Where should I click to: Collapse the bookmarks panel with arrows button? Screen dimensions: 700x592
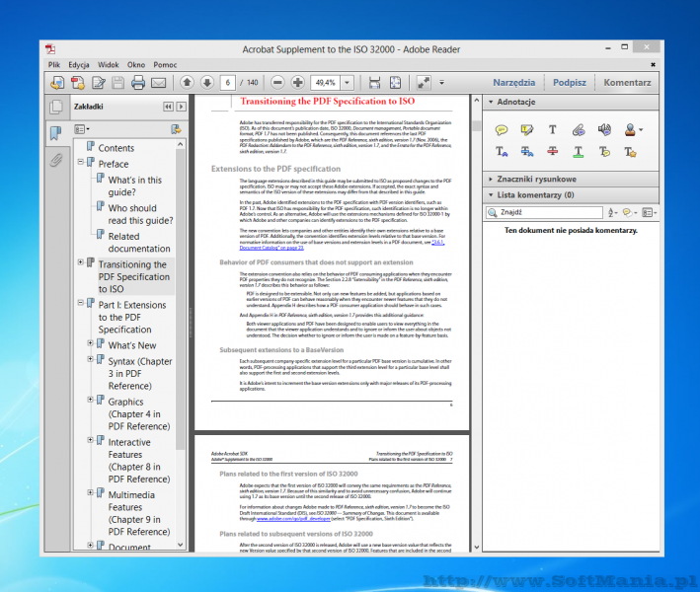[x=168, y=107]
